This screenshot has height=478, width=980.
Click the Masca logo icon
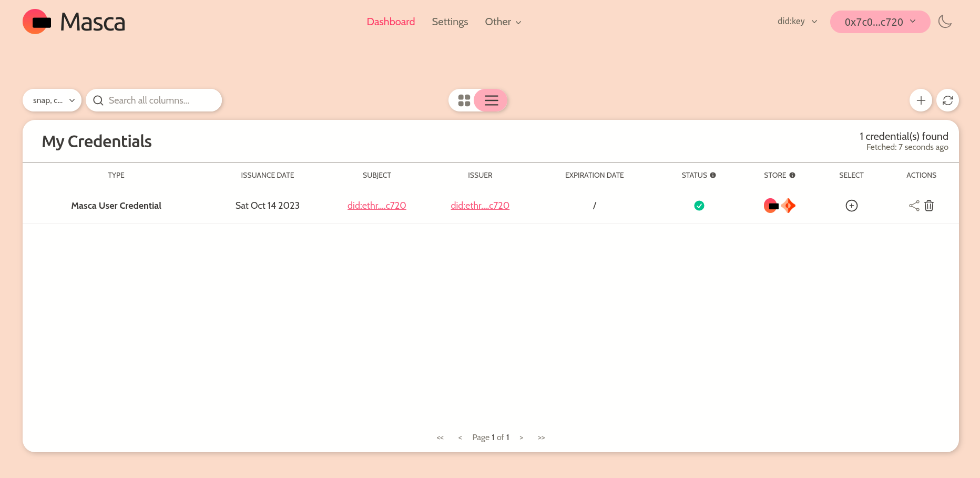point(37,22)
